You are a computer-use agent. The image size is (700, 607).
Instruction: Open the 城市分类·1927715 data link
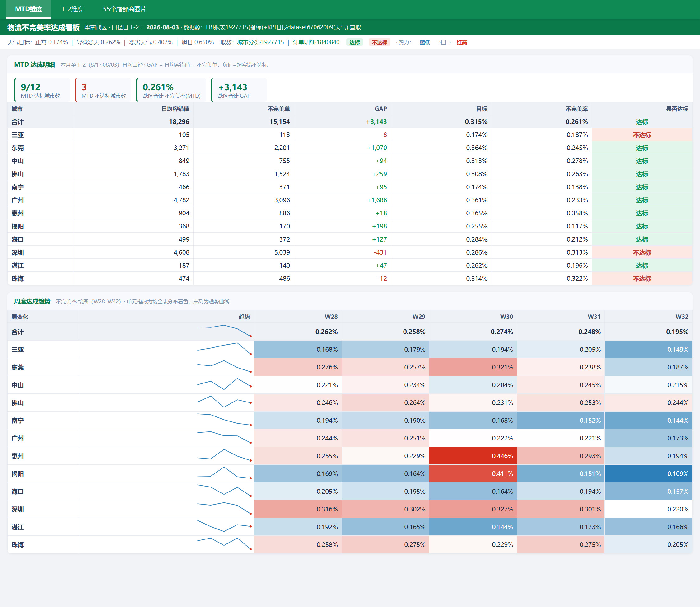pos(260,42)
